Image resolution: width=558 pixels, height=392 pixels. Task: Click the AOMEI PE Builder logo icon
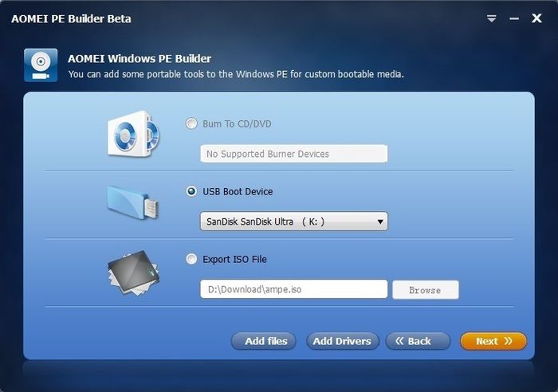pyautogui.click(x=40, y=65)
